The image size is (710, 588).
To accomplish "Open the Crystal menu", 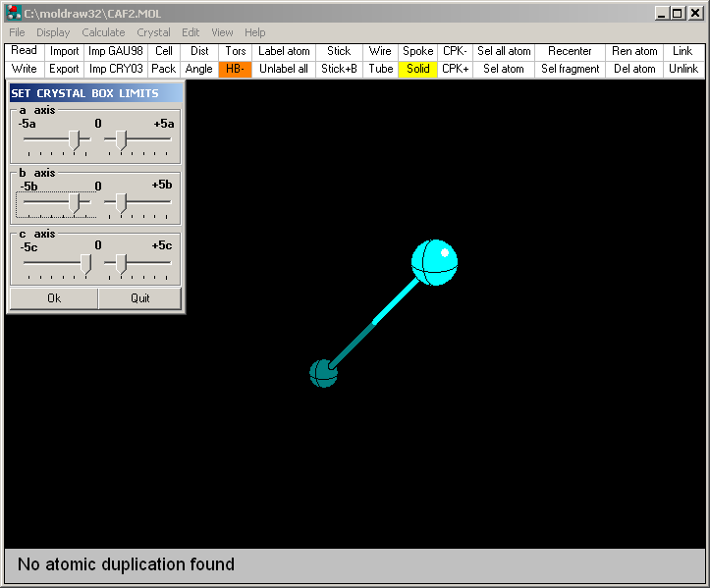I will [153, 32].
